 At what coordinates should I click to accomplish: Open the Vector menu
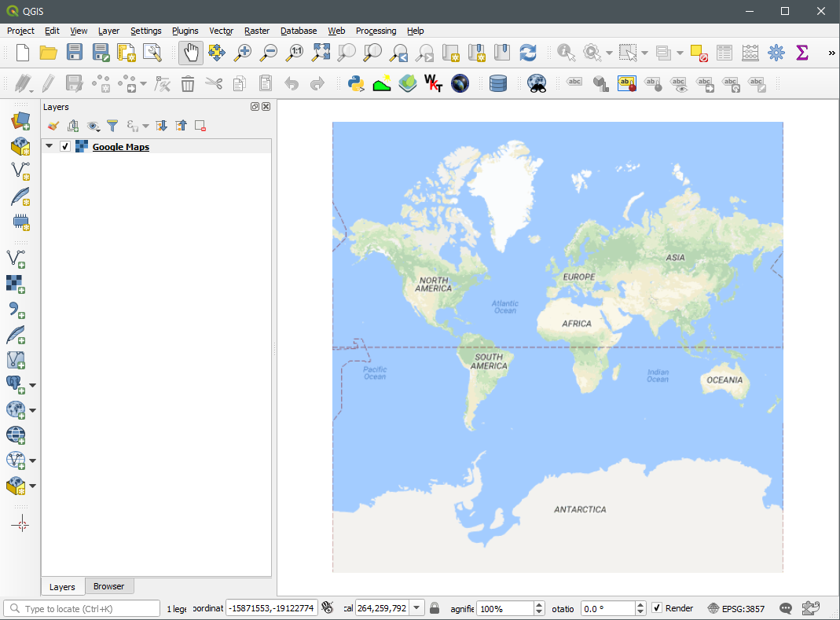pyautogui.click(x=221, y=31)
